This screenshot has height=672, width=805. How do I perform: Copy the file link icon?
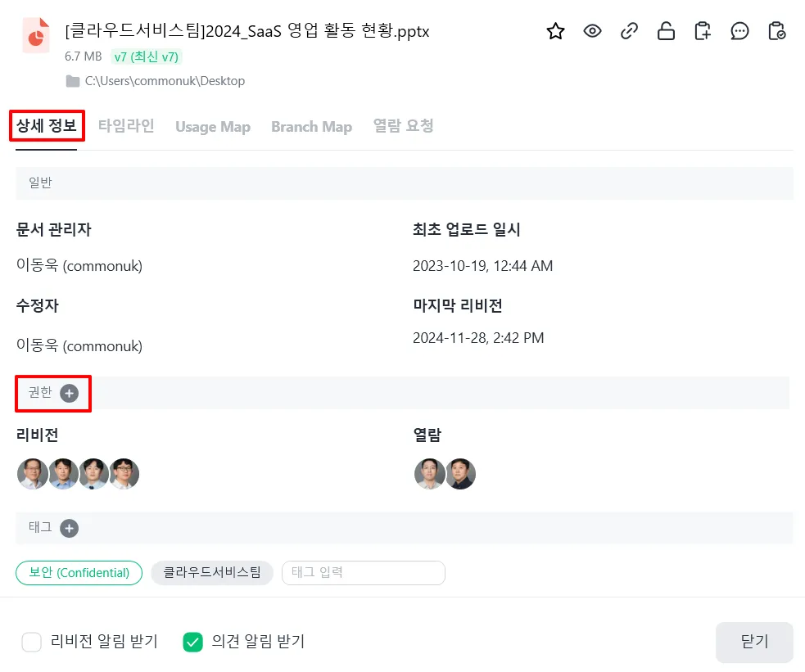[629, 31]
